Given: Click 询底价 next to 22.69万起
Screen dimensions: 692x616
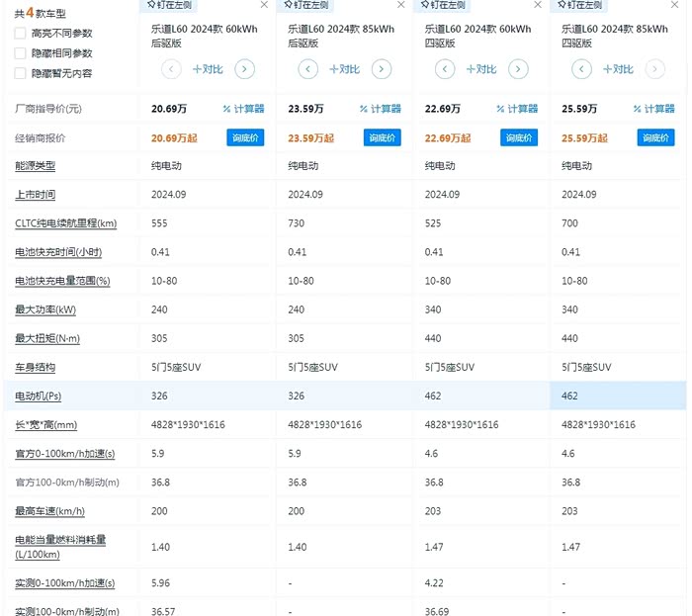Looking at the screenshot, I should tap(519, 137).
